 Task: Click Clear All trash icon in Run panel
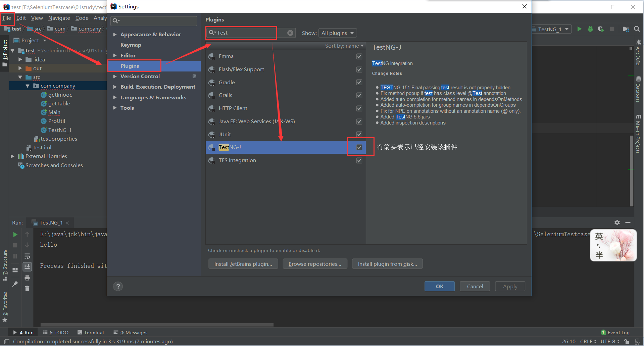point(27,289)
